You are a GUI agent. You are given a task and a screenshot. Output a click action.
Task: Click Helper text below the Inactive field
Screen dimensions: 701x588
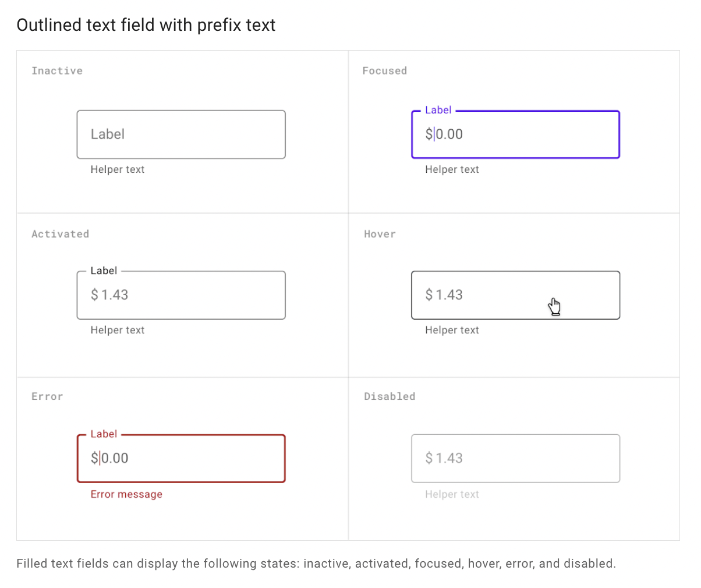118,169
